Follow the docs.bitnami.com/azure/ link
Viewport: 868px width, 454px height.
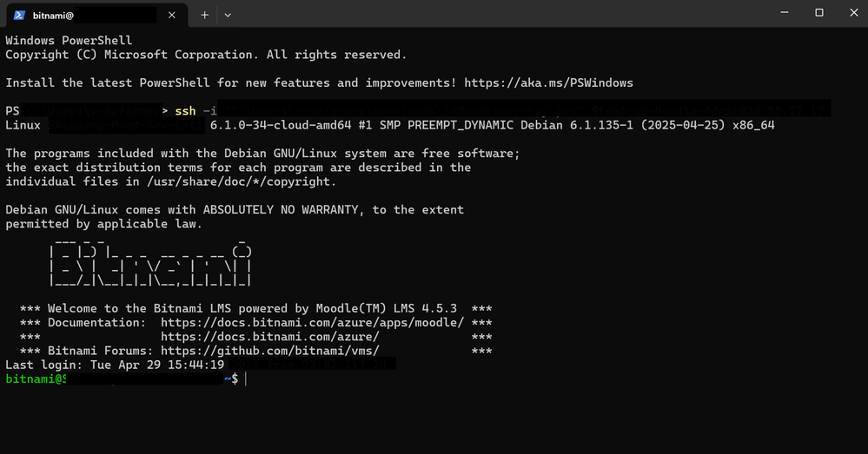(x=269, y=337)
